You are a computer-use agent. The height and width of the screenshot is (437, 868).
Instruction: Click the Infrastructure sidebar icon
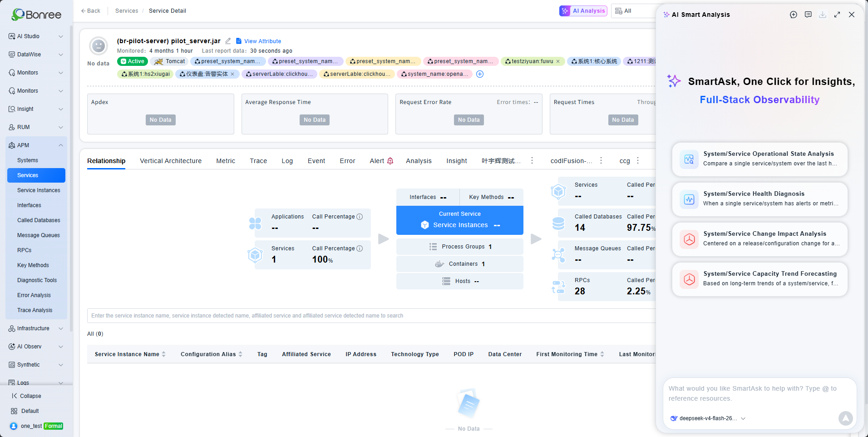tap(12, 328)
